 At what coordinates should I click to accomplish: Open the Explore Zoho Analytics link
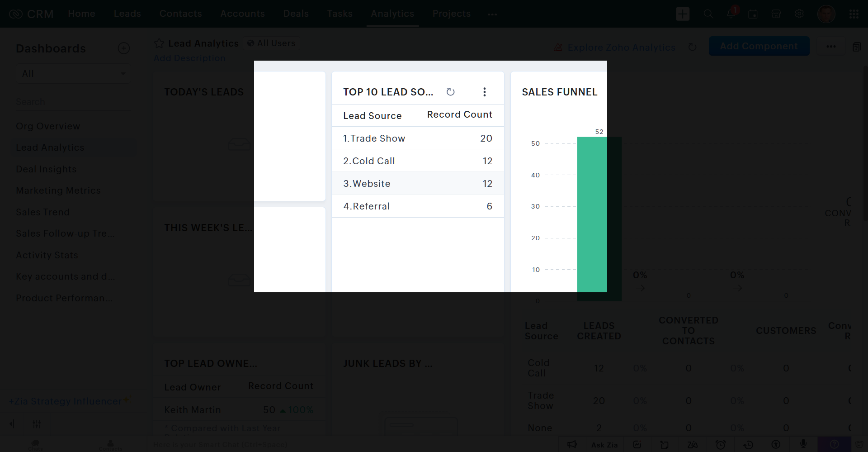pos(622,47)
